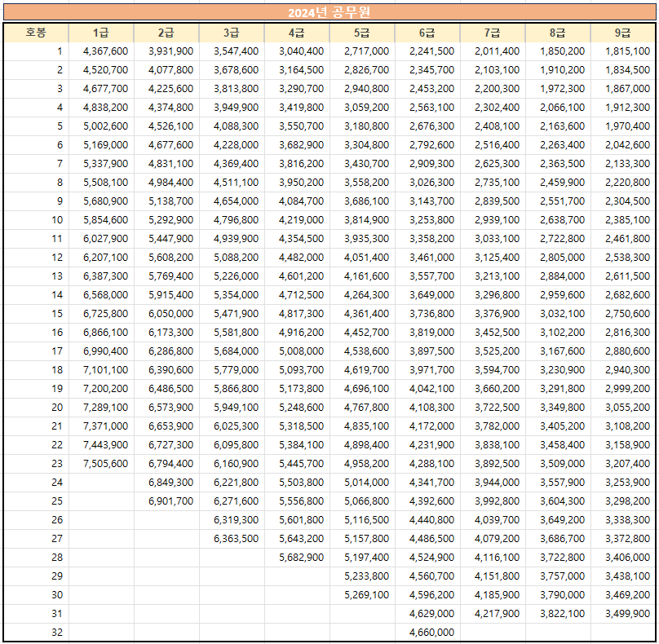Select cell with value 5,233,800
659x644 pixels.
(x=362, y=576)
